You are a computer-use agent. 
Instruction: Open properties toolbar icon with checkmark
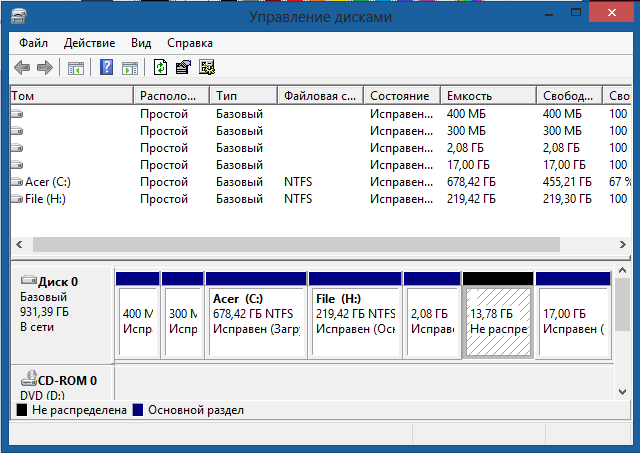click(x=183, y=68)
